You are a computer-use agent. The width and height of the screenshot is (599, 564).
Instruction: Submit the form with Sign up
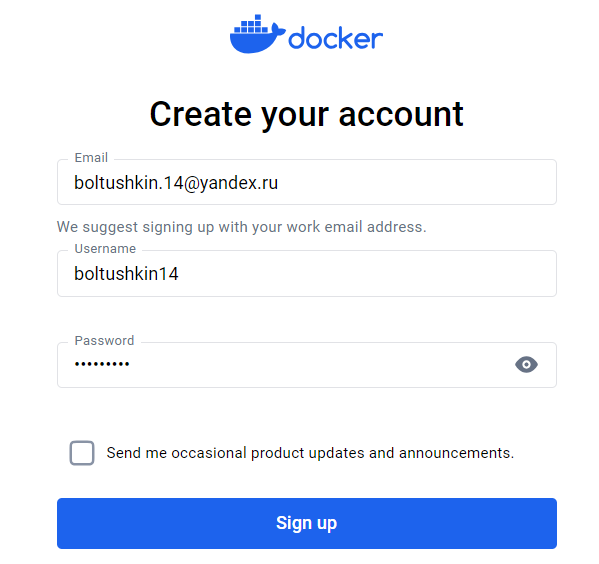click(x=307, y=523)
